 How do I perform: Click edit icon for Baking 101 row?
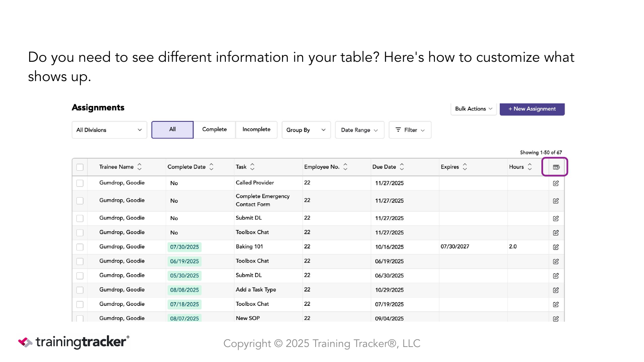(x=556, y=247)
